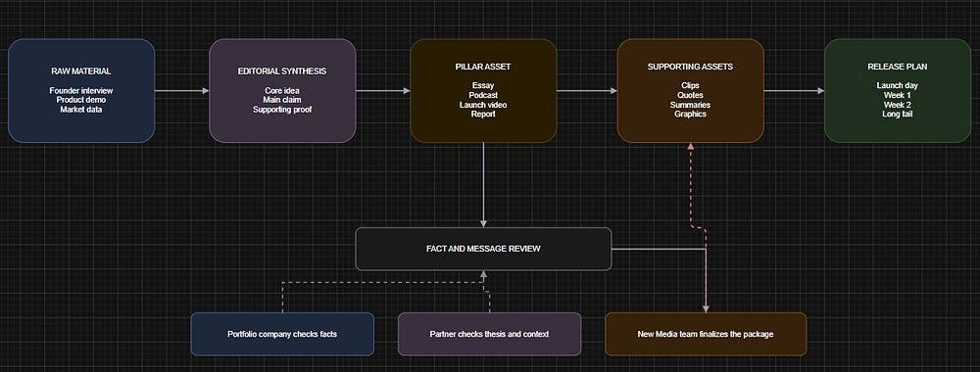Select the SUPPORTING ASSETS node

tap(691, 90)
